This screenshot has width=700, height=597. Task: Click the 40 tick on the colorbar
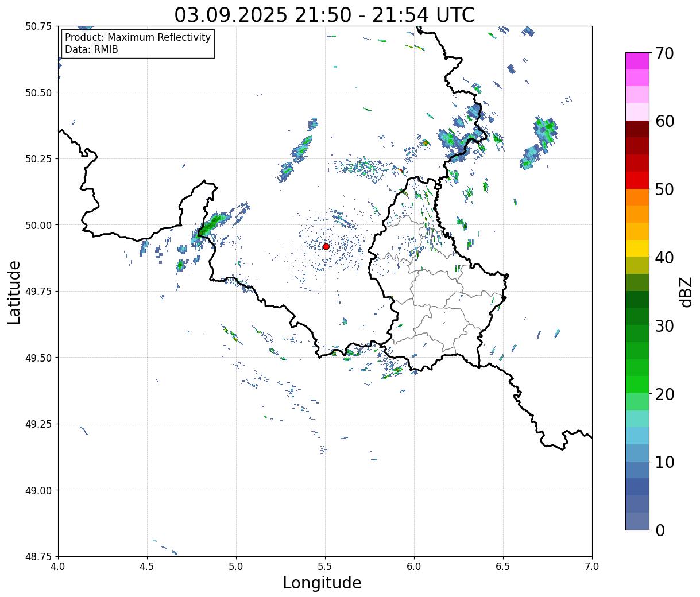pos(664,258)
